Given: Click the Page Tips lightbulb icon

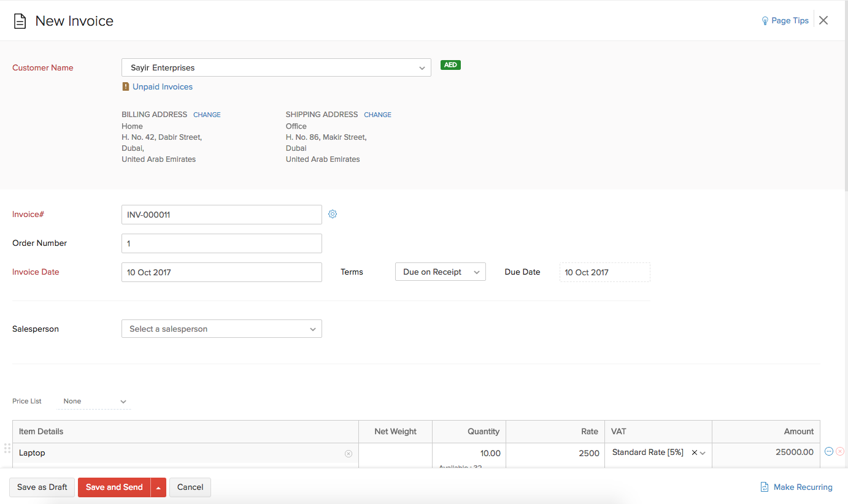Looking at the screenshot, I should pos(765,20).
